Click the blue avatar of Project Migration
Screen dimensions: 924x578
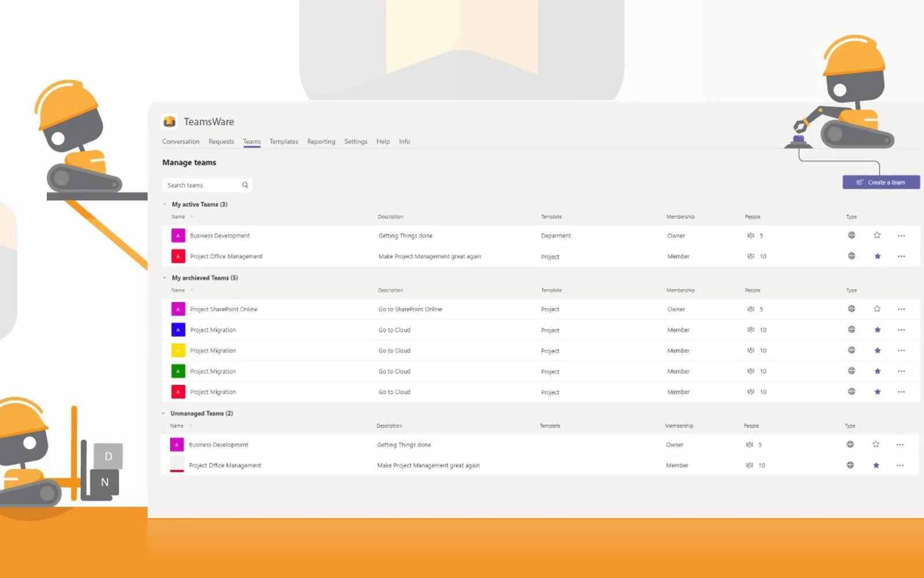(x=178, y=330)
